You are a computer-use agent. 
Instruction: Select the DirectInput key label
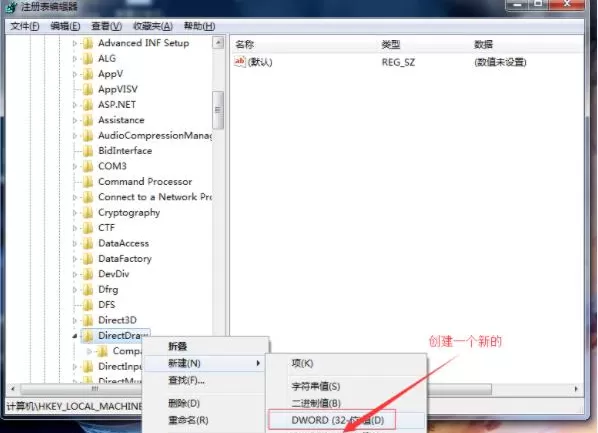click(x=120, y=367)
